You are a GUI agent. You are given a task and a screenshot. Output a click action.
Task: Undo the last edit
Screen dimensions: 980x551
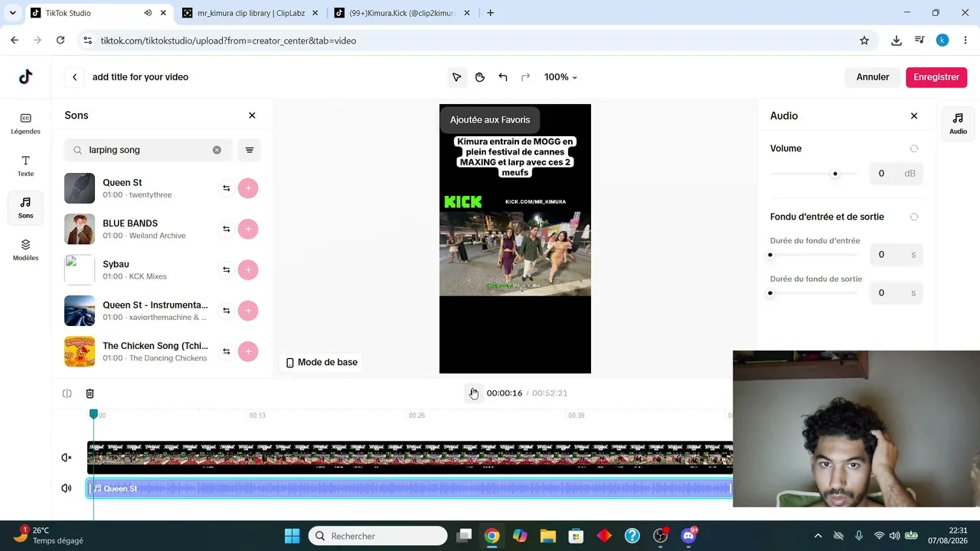point(503,77)
